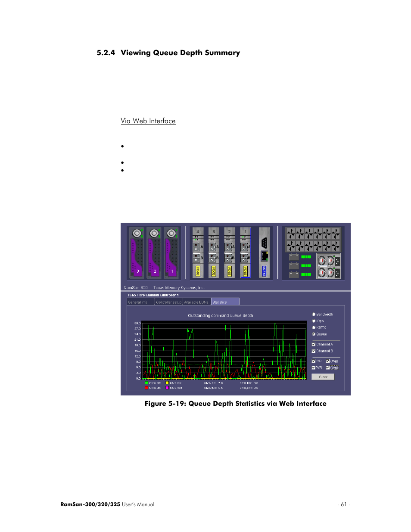Toggle the (avg) checkbox beside RD
Screen dimensions: 411x532
[x=328, y=361]
